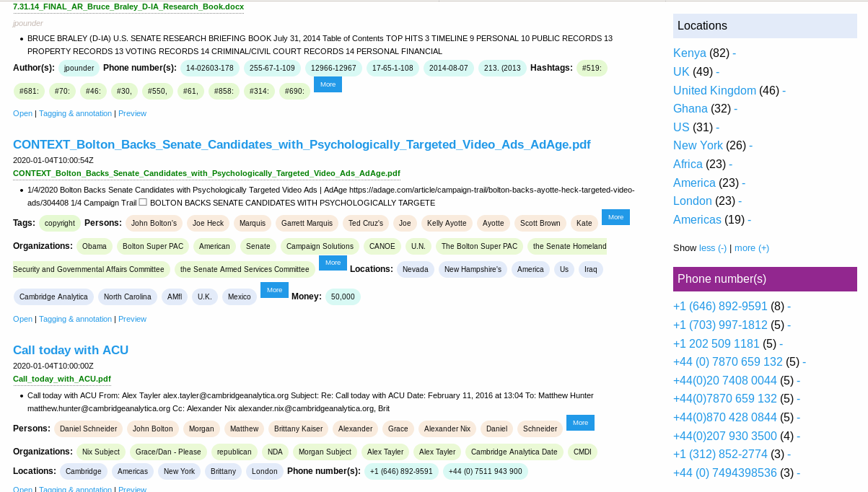Screen dimensions: 868x492
Task: Exclude phone +1 (312) 852-2774 using minus link
Action: [x=789, y=454]
